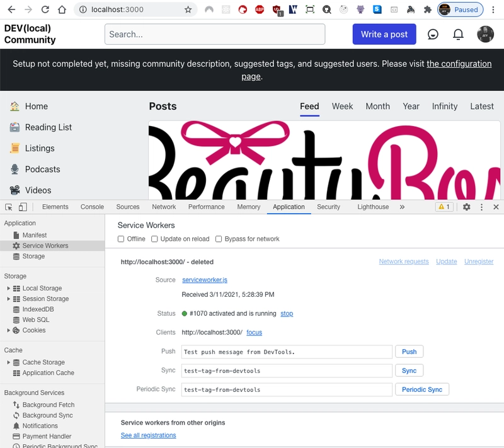504x448 pixels.
Task: Click the Push button
Action: pyautogui.click(x=409, y=352)
